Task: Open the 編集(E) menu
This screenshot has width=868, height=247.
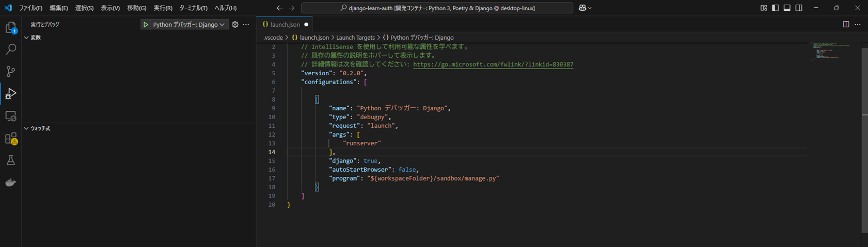Action: click(x=58, y=8)
